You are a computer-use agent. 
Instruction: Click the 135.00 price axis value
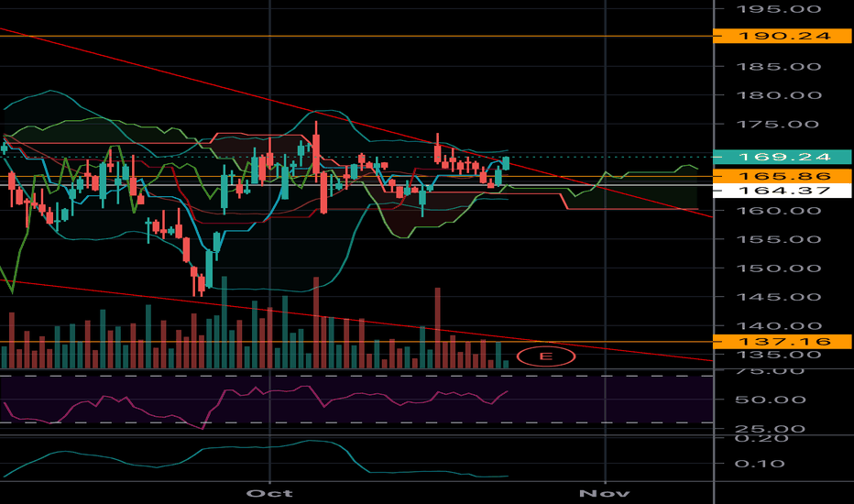(x=778, y=355)
